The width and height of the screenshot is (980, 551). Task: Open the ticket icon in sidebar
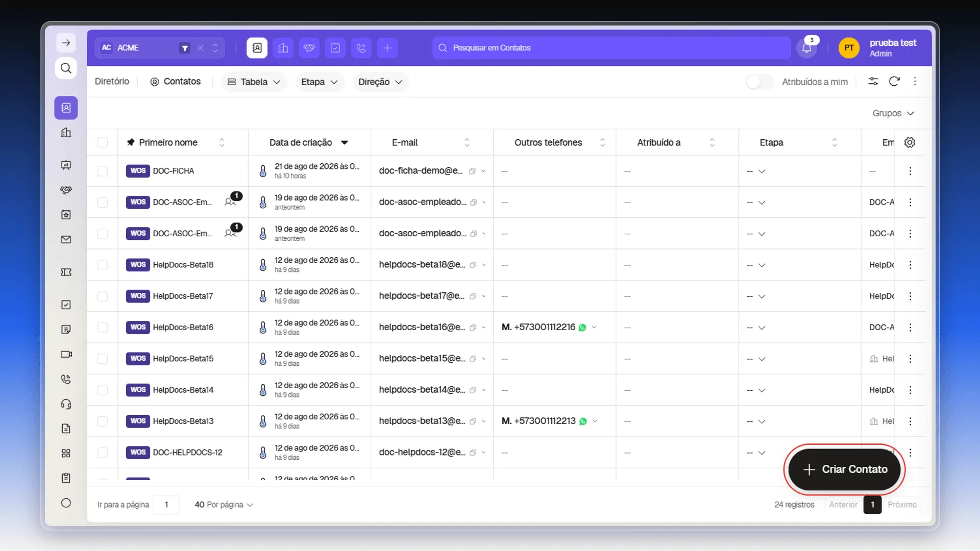(66, 272)
